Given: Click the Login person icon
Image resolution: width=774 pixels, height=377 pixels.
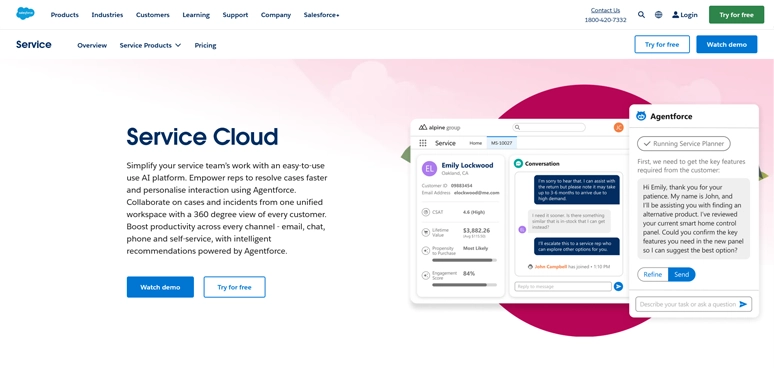Looking at the screenshot, I should coord(675,15).
